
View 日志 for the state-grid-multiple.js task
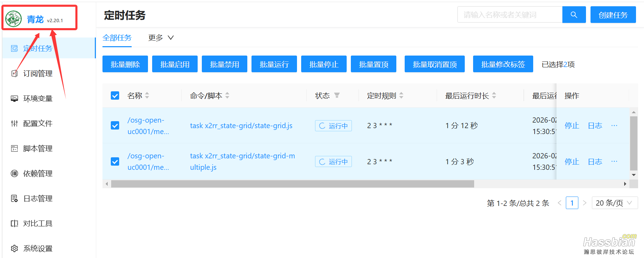coord(595,161)
